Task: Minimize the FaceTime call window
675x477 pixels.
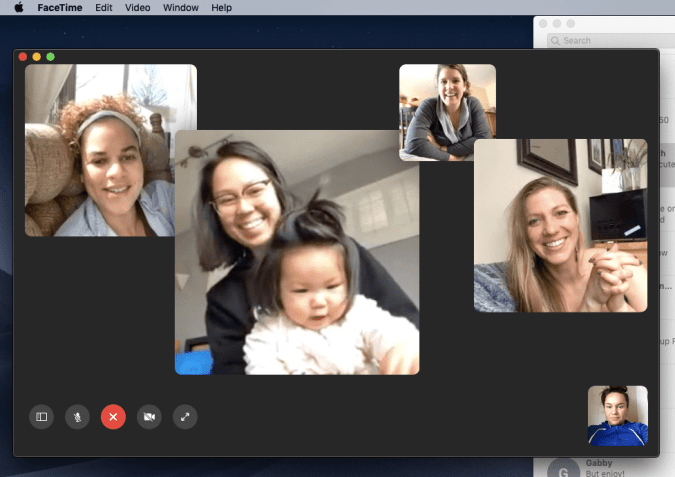Action: 37,57
